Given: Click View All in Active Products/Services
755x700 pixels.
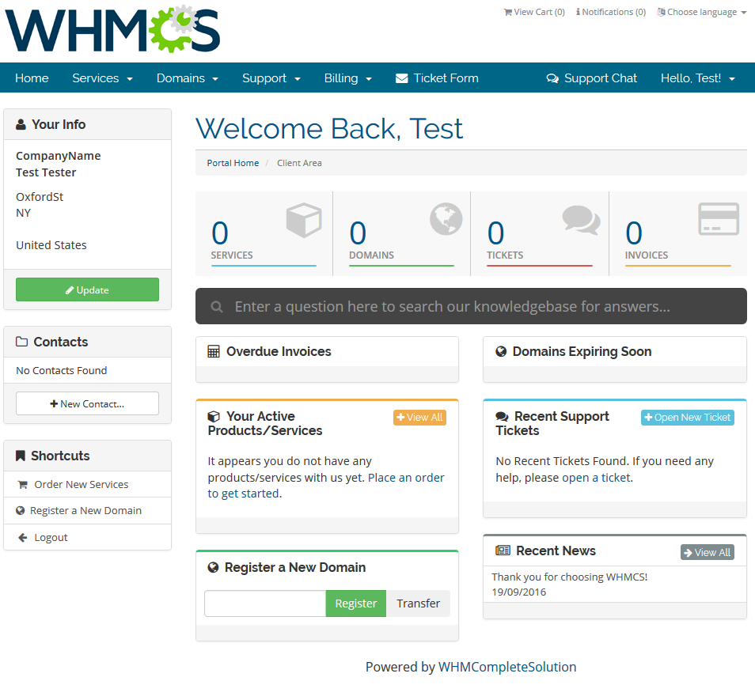Looking at the screenshot, I should (419, 418).
